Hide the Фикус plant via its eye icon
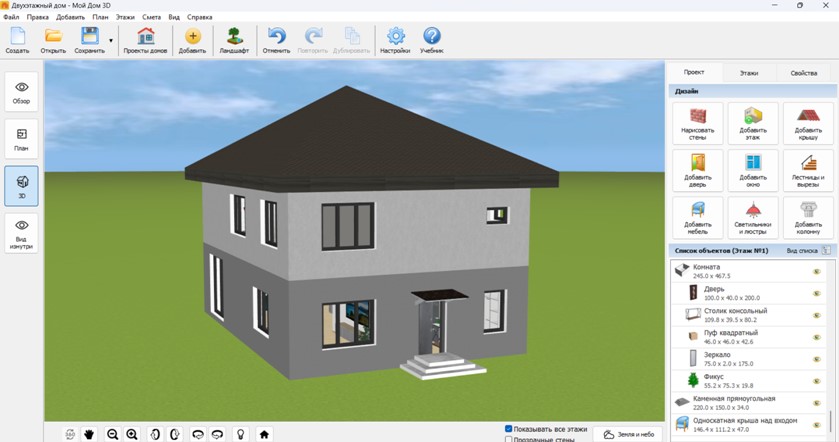 tap(817, 381)
